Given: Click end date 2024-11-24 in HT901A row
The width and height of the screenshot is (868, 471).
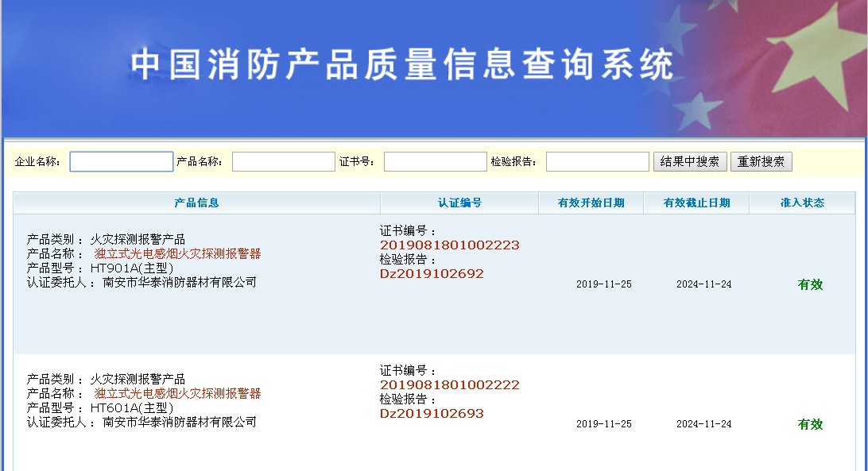Looking at the screenshot, I should (704, 284).
